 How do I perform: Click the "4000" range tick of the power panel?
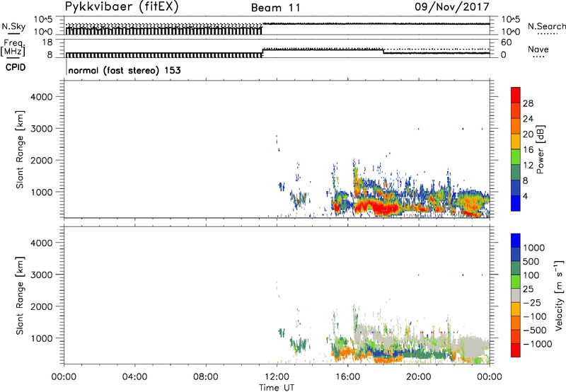41,97
